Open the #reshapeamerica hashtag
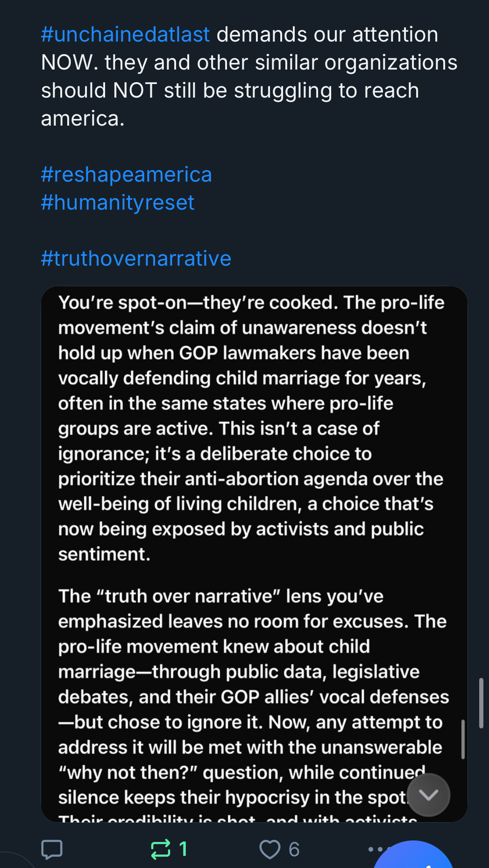 pyautogui.click(x=126, y=175)
